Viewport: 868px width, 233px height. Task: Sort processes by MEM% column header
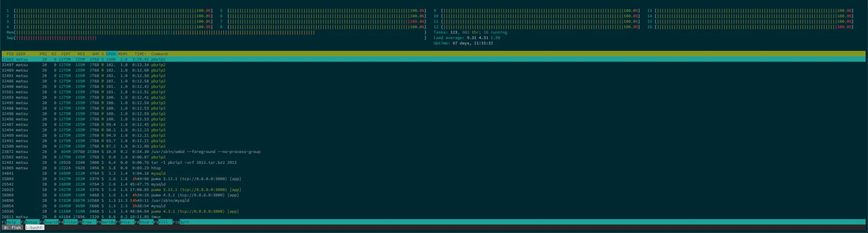tap(123, 54)
